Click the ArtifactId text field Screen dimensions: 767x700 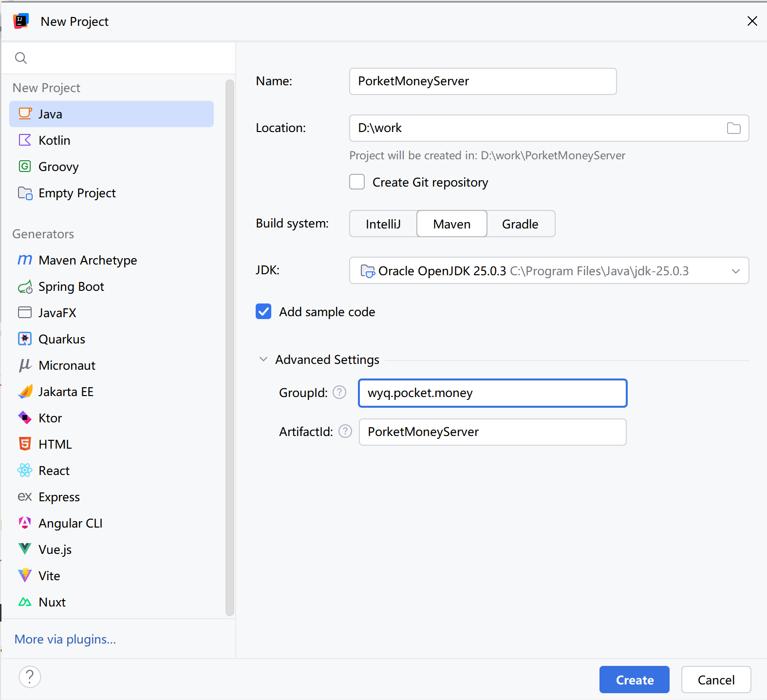tap(492, 432)
